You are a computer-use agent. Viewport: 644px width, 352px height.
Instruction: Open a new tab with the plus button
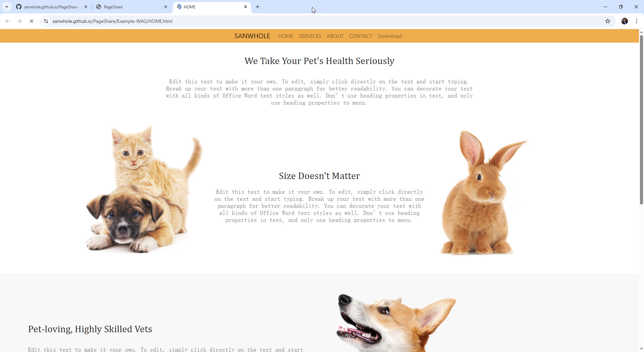257,7
